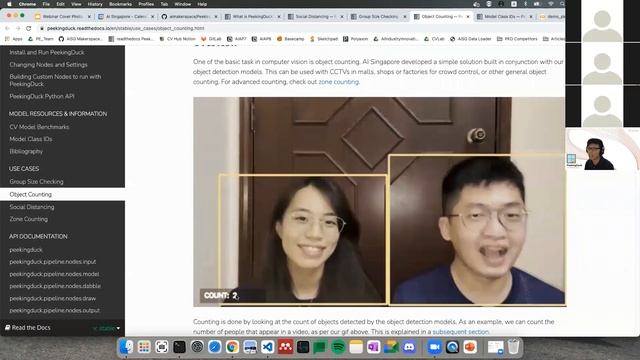Open the History menu
The width and height of the screenshot is (640, 360).
[x=95, y=4]
